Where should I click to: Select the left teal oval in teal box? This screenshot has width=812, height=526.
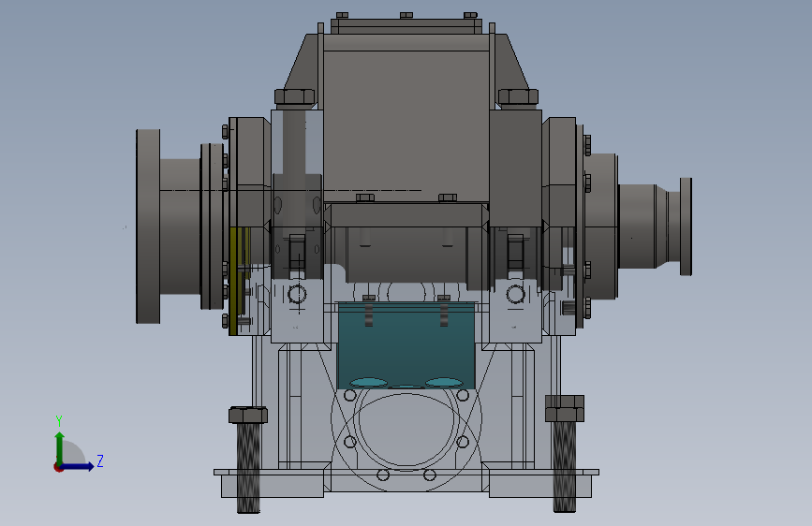tap(369, 383)
